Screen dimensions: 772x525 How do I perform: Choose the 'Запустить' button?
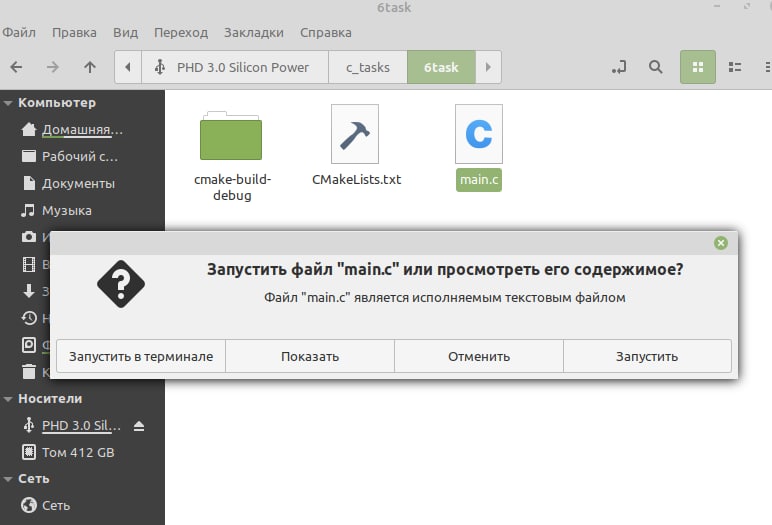647,356
